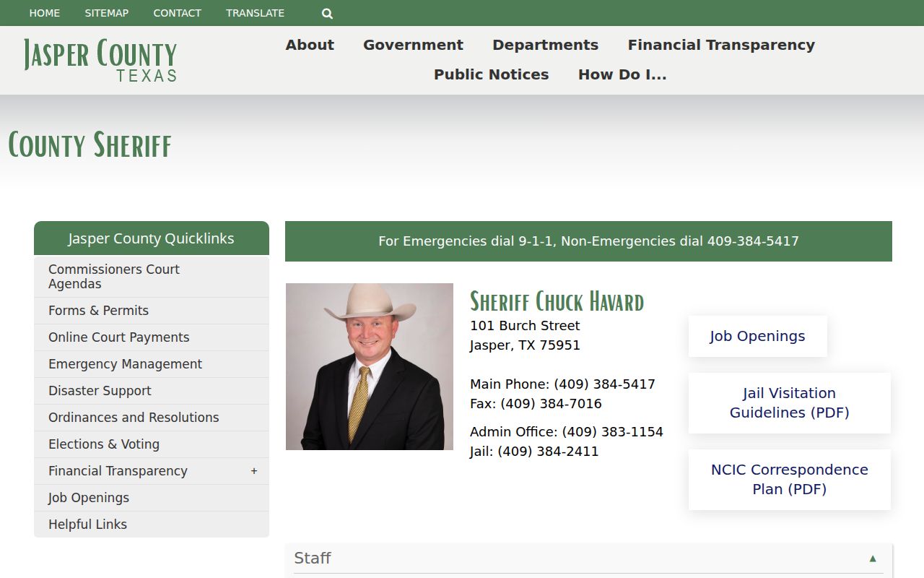Open the CONTACT link in top bar
The height and width of the screenshot is (578, 924).
(178, 13)
